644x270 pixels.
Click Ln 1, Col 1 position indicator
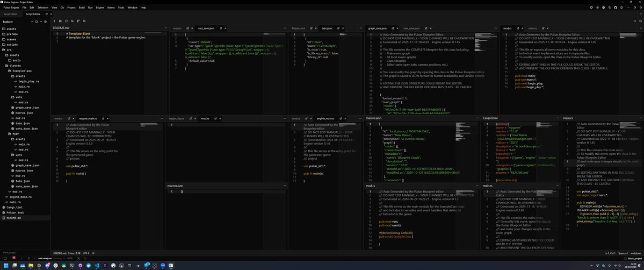tap(609, 253)
